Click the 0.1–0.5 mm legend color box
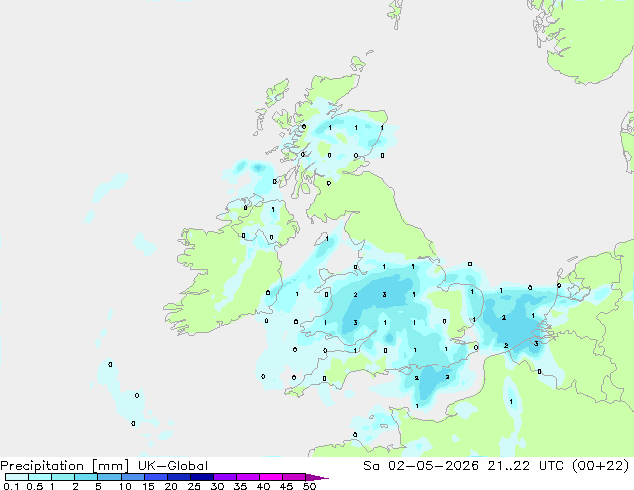The height and width of the screenshot is (490, 634). [17, 477]
